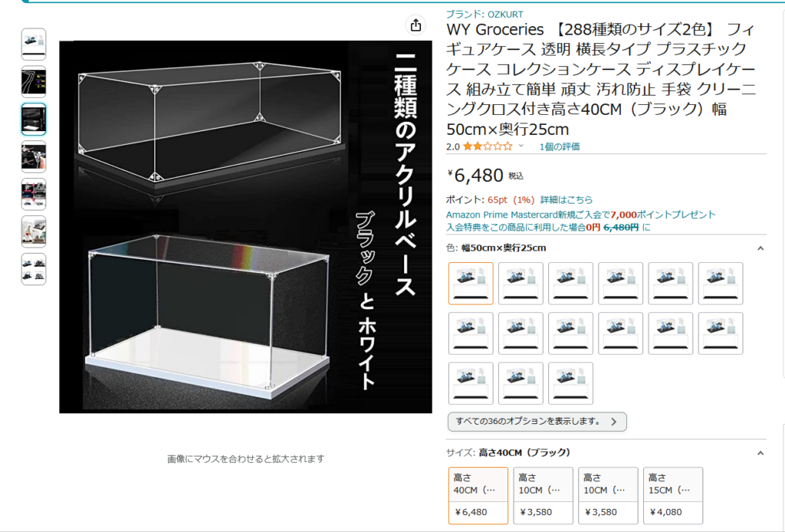Select the last color swatch in top row
Image resolution: width=785 pixels, height=532 pixels.
721,284
